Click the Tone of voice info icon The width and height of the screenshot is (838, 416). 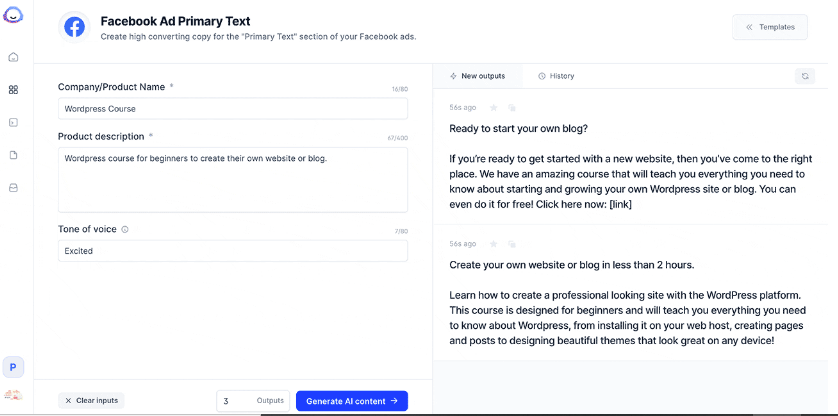point(125,229)
